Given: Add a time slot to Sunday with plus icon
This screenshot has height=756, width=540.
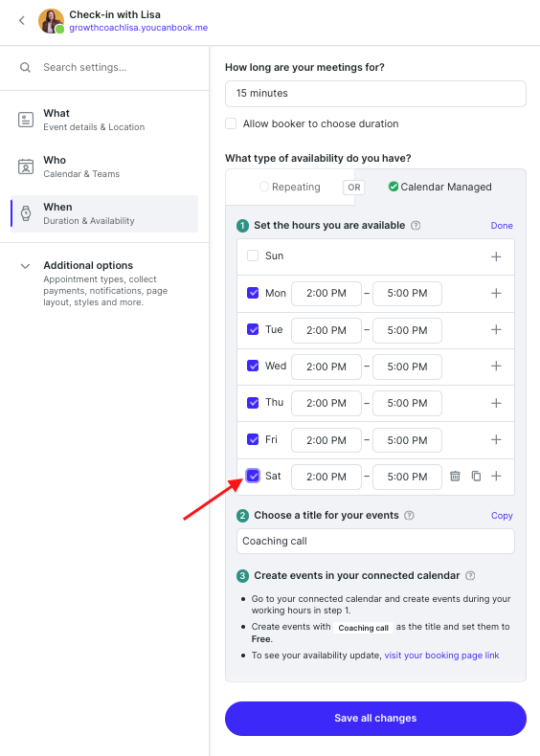Looking at the screenshot, I should coord(496,256).
